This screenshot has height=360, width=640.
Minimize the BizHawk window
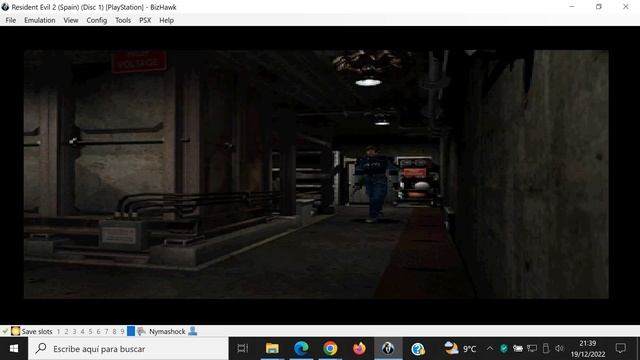[x=572, y=7]
